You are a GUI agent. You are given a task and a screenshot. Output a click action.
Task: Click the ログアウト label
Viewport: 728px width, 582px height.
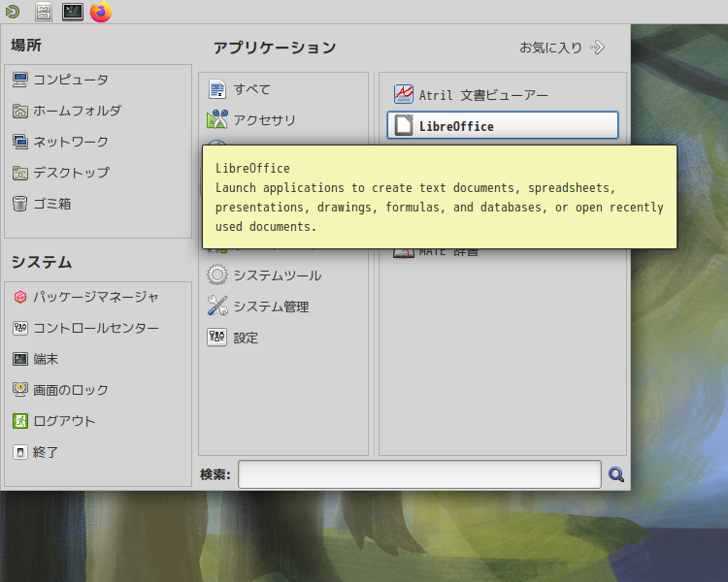tap(64, 421)
